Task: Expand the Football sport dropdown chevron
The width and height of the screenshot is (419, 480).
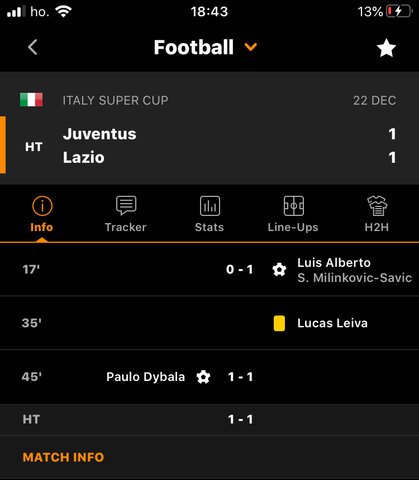Action: coord(251,47)
